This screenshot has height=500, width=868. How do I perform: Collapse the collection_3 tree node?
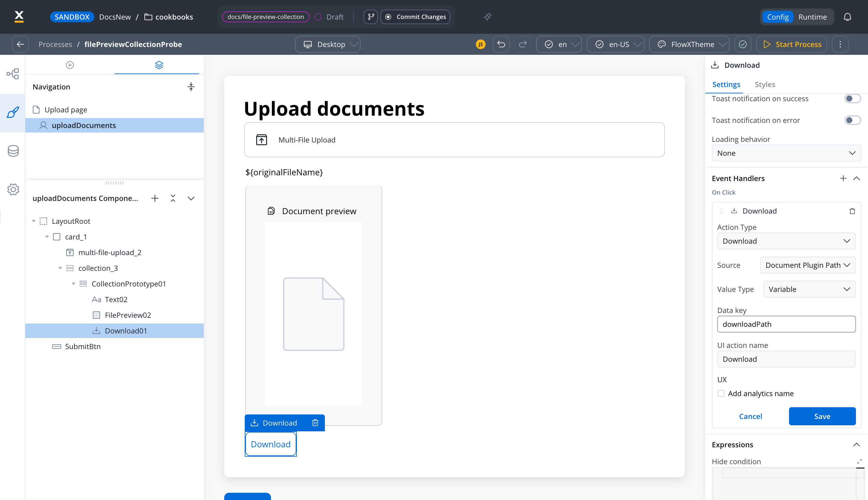coord(60,268)
